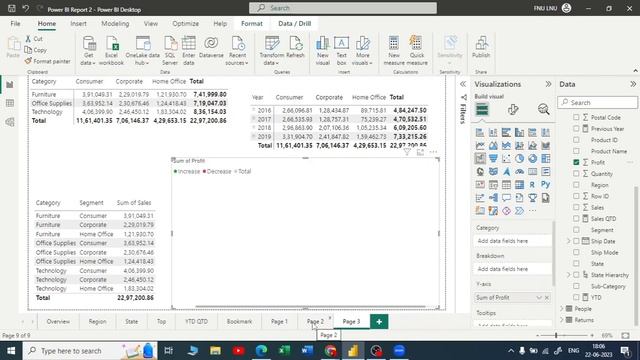Select the Q&A visual icon
640x360 pixels.
coord(506,198)
